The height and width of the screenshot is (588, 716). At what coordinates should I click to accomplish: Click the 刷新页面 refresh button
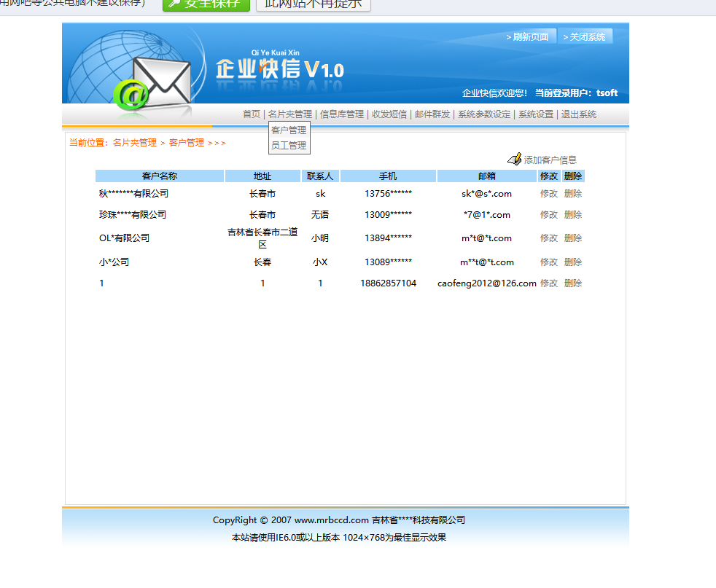[x=529, y=36]
